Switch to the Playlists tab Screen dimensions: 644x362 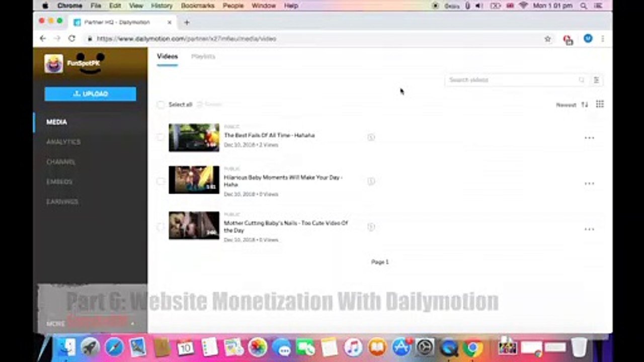pos(203,56)
